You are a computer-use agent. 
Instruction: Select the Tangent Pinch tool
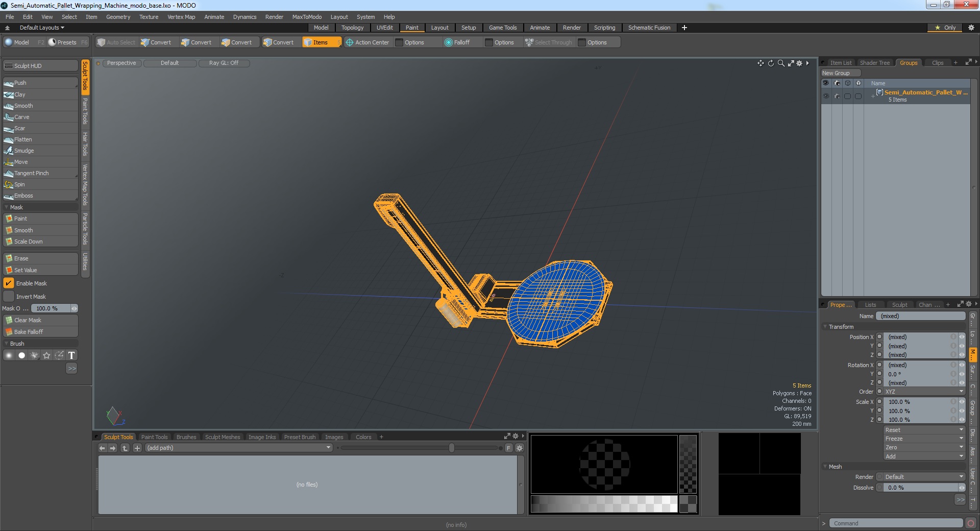(40, 173)
